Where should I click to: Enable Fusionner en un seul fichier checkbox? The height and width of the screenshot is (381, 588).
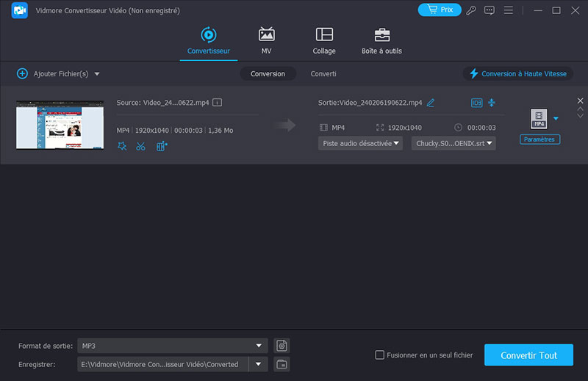(380, 355)
